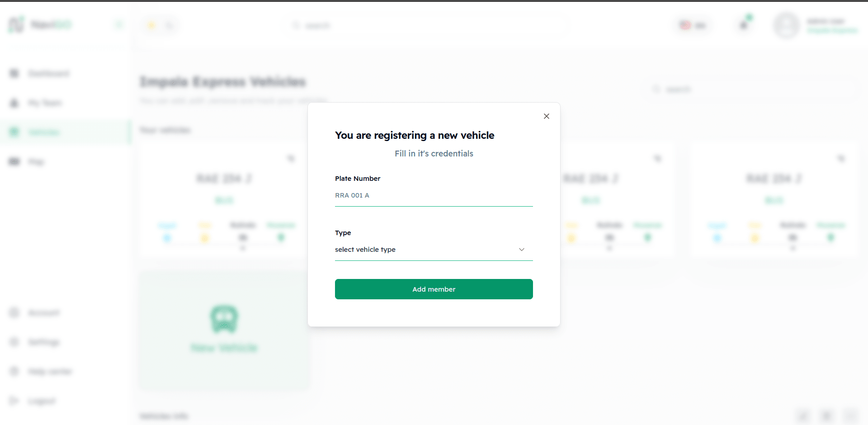Open the My Team sidebar icon
868x425 pixels.
pyautogui.click(x=14, y=103)
